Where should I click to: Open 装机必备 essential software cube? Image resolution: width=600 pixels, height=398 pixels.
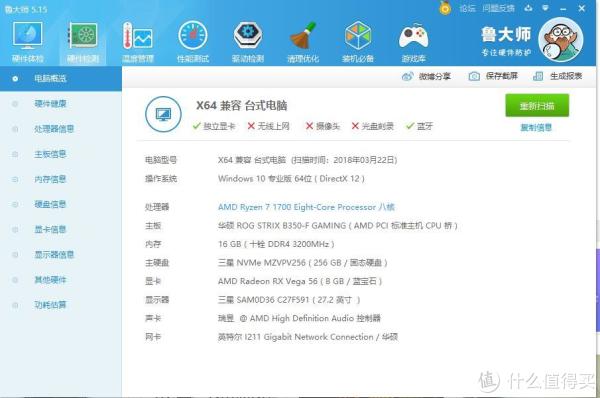point(358,41)
